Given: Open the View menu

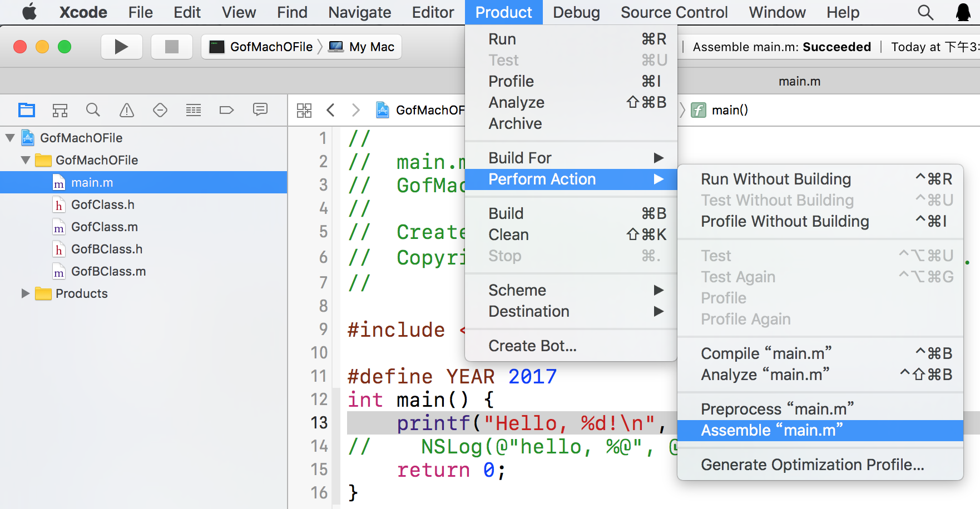Looking at the screenshot, I should [239, 12].
